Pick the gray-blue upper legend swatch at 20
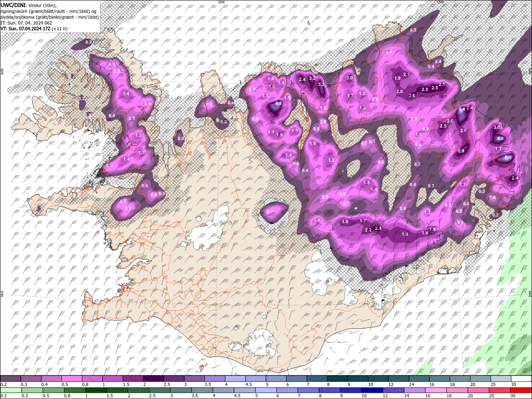 tap(480, 379)
